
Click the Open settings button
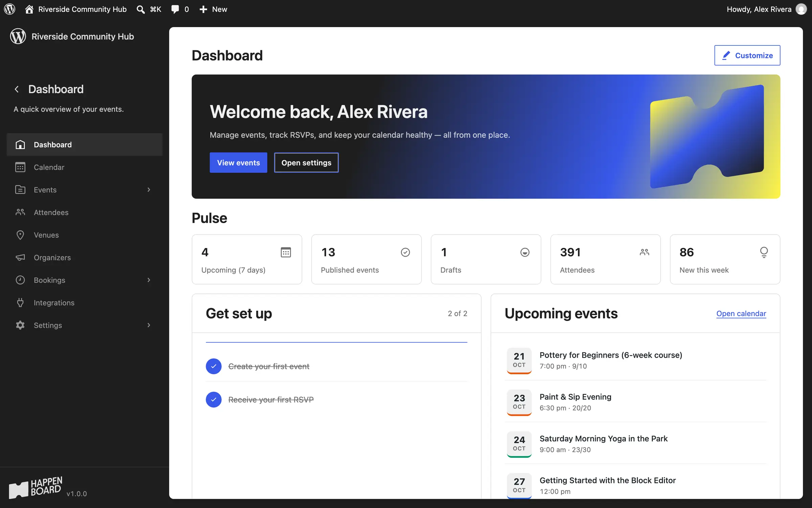(306, 163)
